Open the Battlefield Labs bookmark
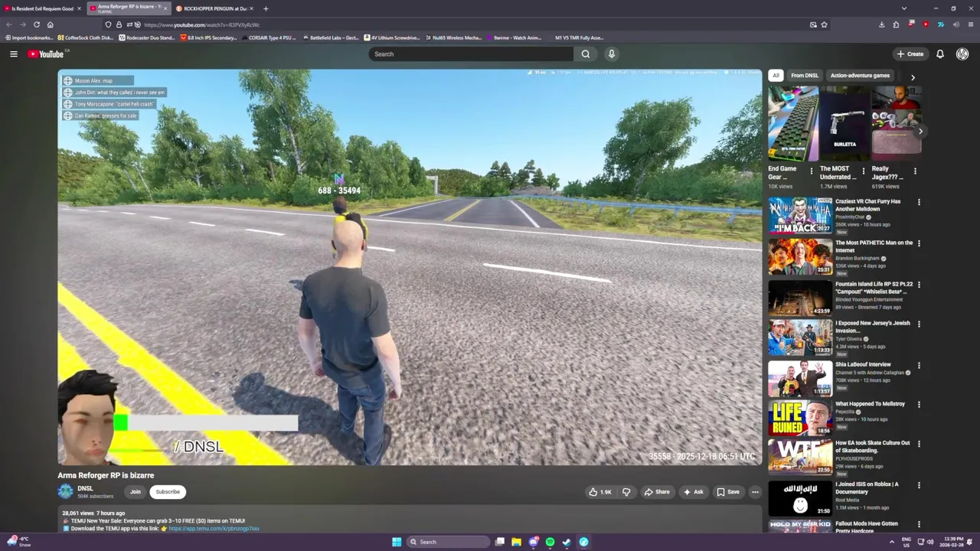The image size is (980, 551). [x=330, y=37]
